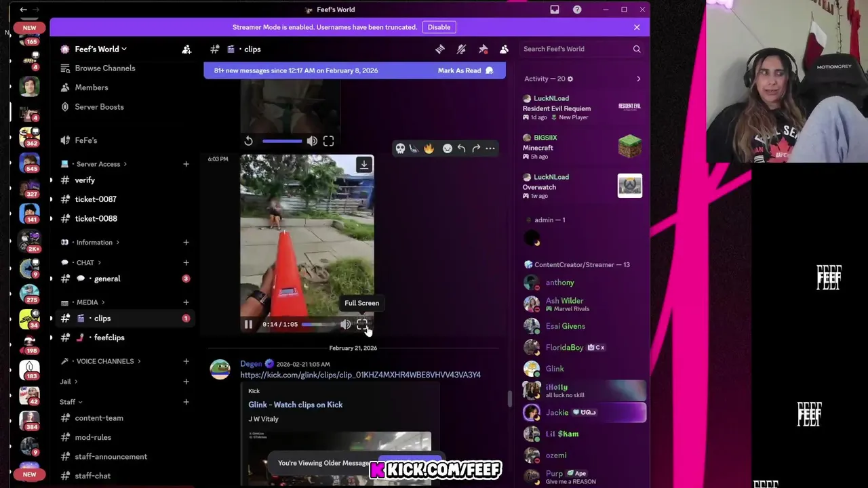Open Glink - Watch clips on Kick link

[295, 405]
